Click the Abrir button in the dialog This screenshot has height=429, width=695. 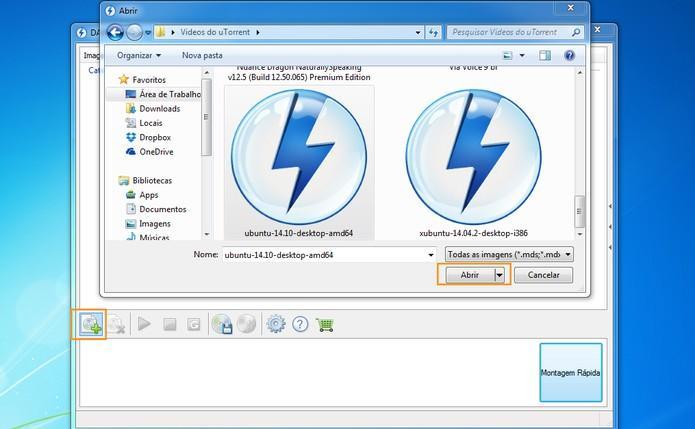(x=470, y=275)
